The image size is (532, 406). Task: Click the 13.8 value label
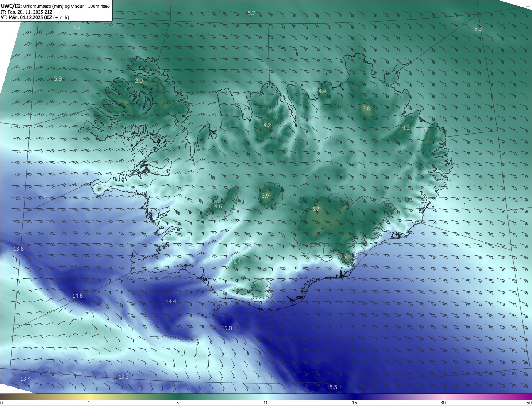point(18,249)
